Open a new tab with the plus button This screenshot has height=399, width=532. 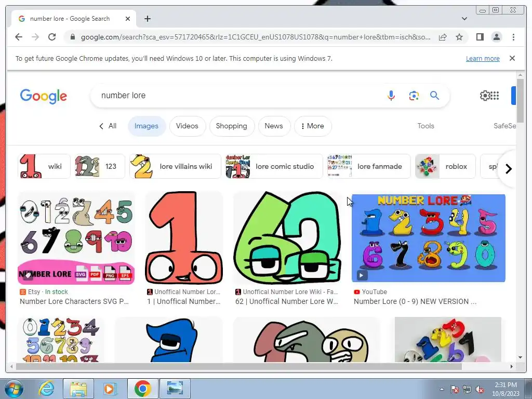pos(147,19)
